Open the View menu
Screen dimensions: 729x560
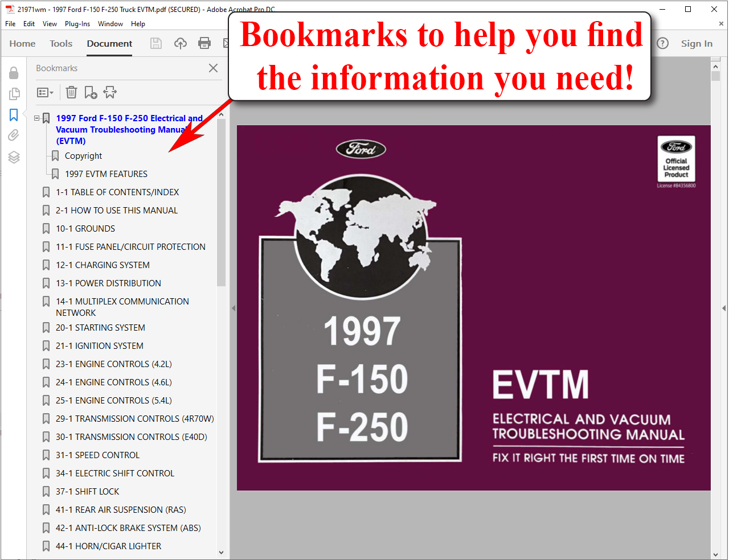(x=50, y=24)
